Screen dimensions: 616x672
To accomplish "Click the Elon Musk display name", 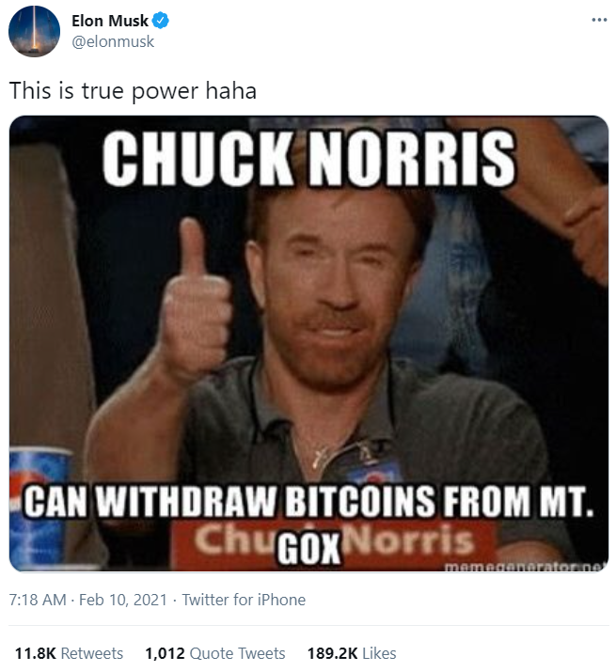I will [x=110, y=21].
